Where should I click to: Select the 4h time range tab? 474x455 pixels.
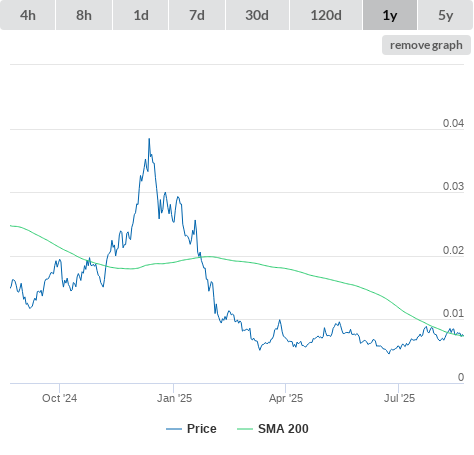click(x=28, y=15)
